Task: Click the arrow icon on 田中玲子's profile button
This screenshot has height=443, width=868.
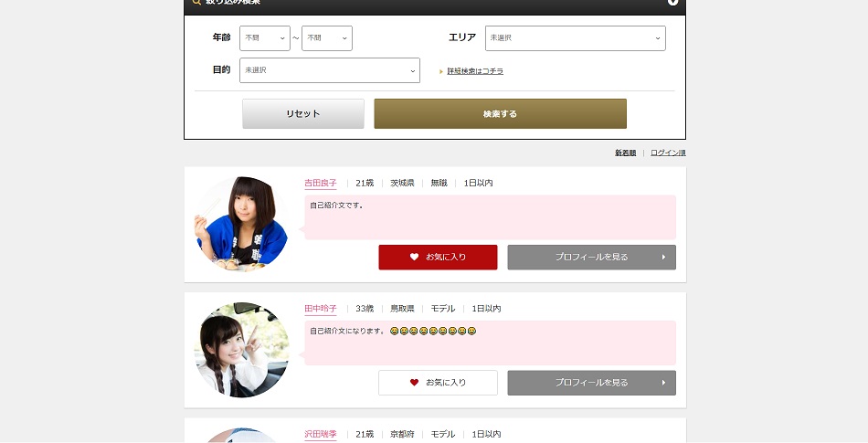Action: [663, 383]
